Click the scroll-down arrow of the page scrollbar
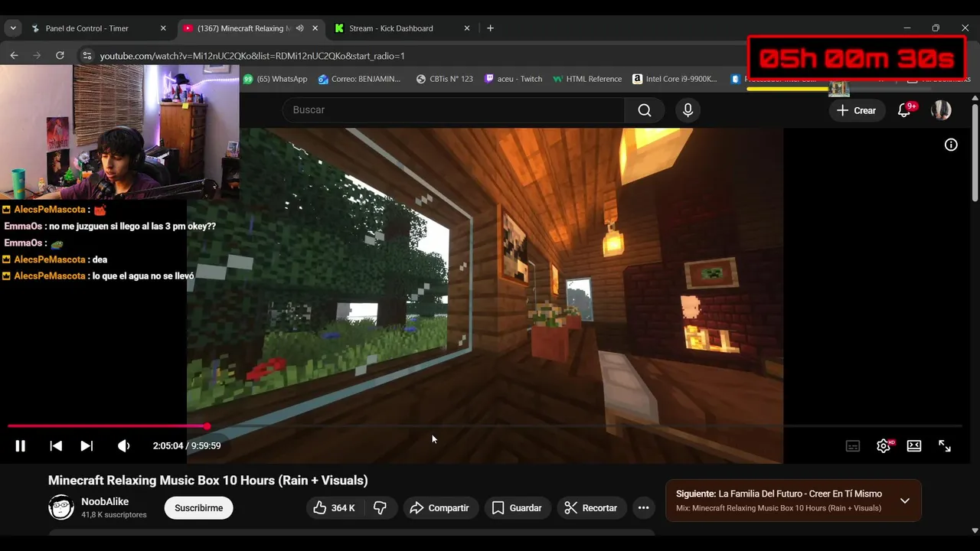Viewport: 980px width, 551px height. pyautogui.click(x=975, y=530)
